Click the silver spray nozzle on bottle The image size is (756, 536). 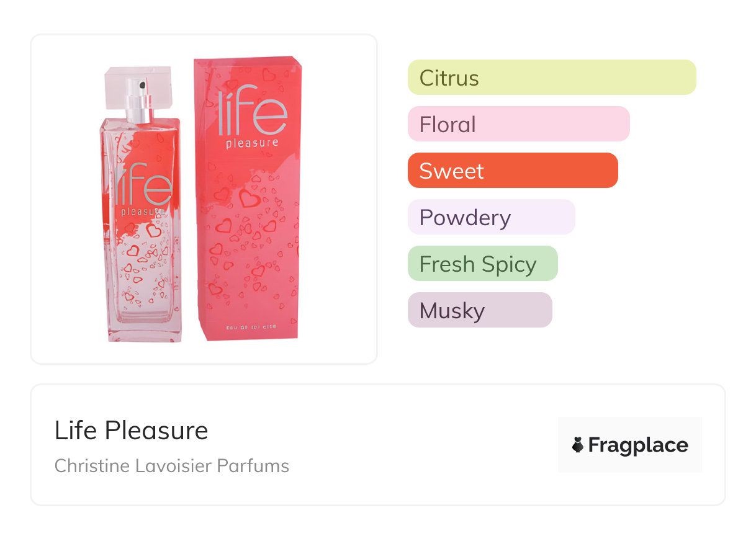pyautogui.click(x=140, y=105)
